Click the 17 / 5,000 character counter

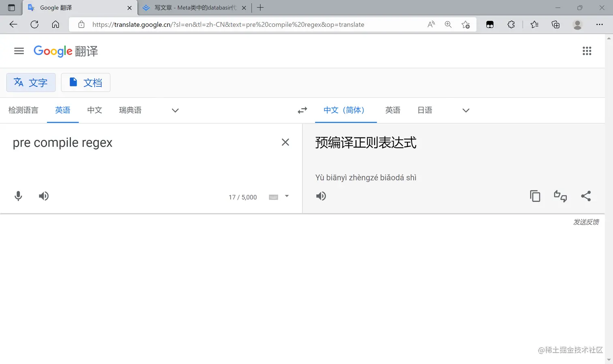click(243, 197)
